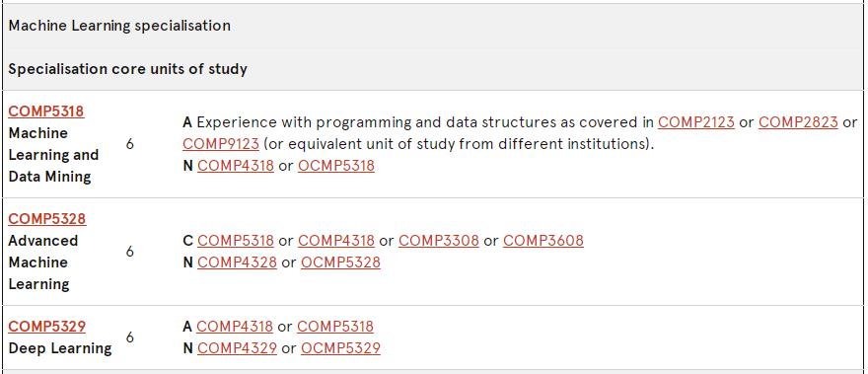Screen dimensions: 868x374
Task: Open the COMP3308 corequisite link
Action: pos(438,241)
